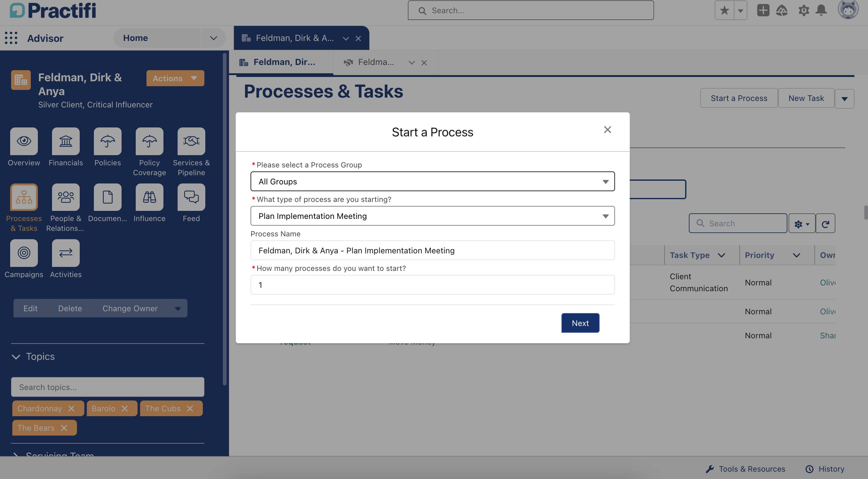
Task: Expand more record actions beside Change Owner
Action: click(178, 308)
